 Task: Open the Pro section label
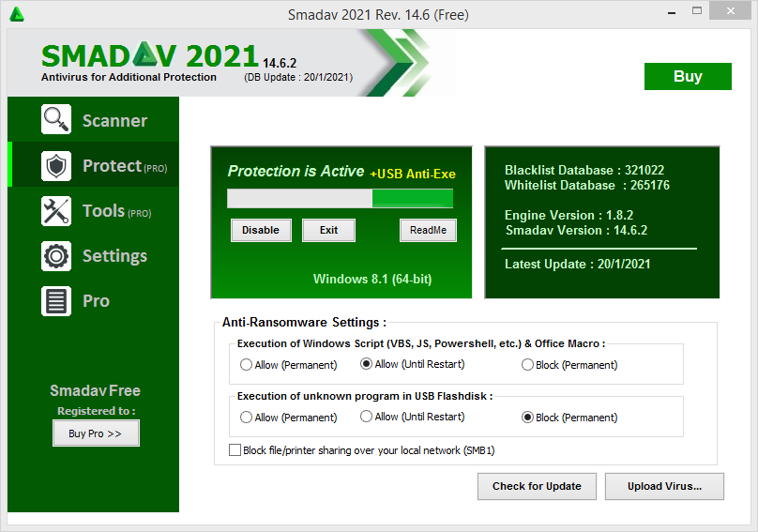tap(96, 301)
